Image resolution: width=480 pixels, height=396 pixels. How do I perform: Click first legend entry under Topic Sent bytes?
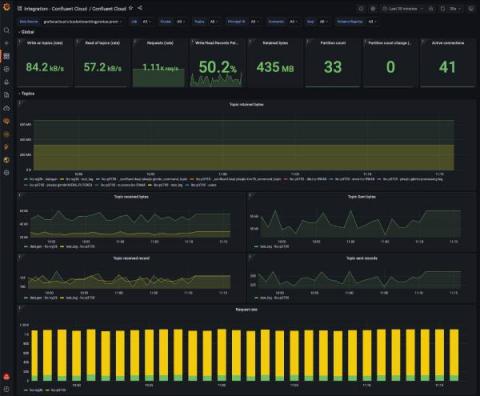(271, 247)
